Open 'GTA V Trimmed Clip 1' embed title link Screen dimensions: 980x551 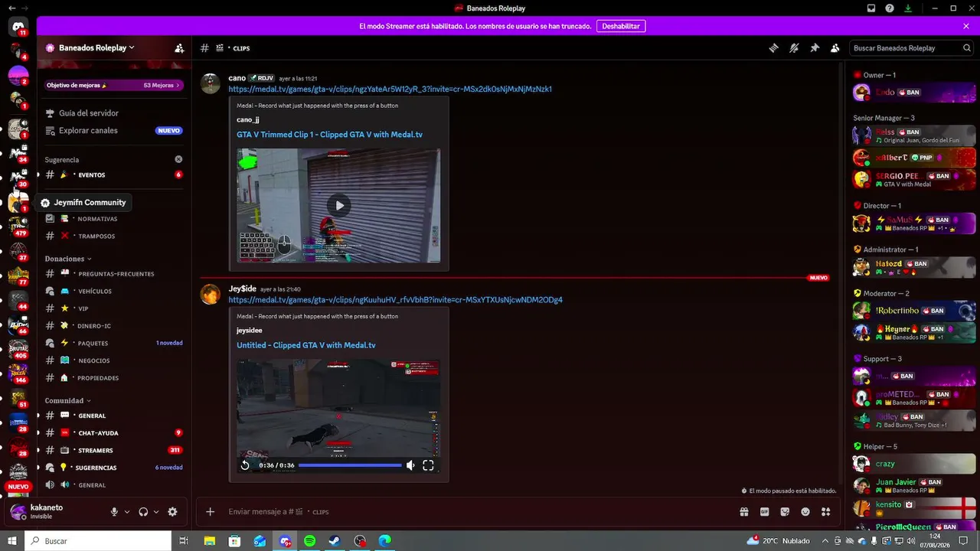pyautogui.click(x=329, y=135)
